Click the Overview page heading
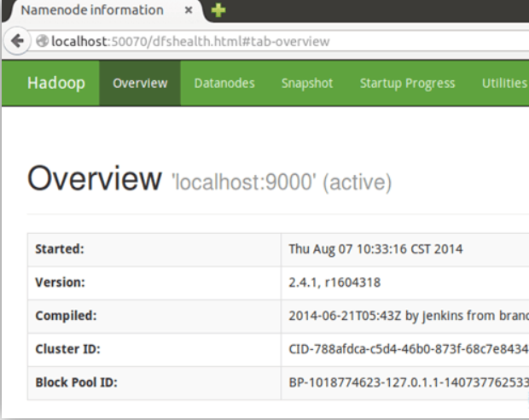The image size is (529, 420). [x=95, y=178]
